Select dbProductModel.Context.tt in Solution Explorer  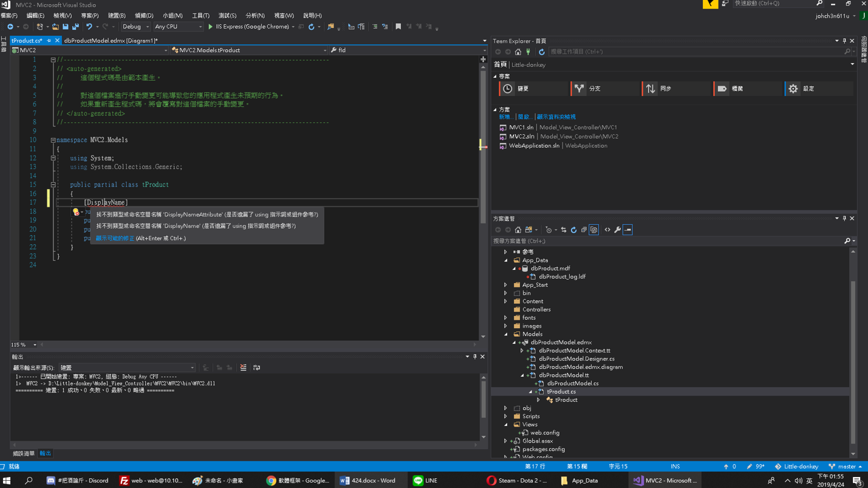575,351
